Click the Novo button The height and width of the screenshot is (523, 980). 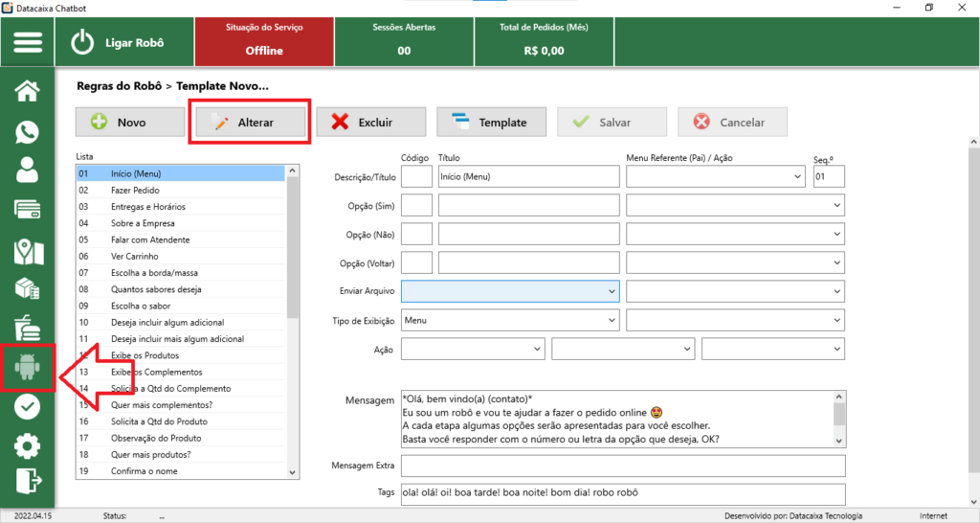tap(130, 123)
